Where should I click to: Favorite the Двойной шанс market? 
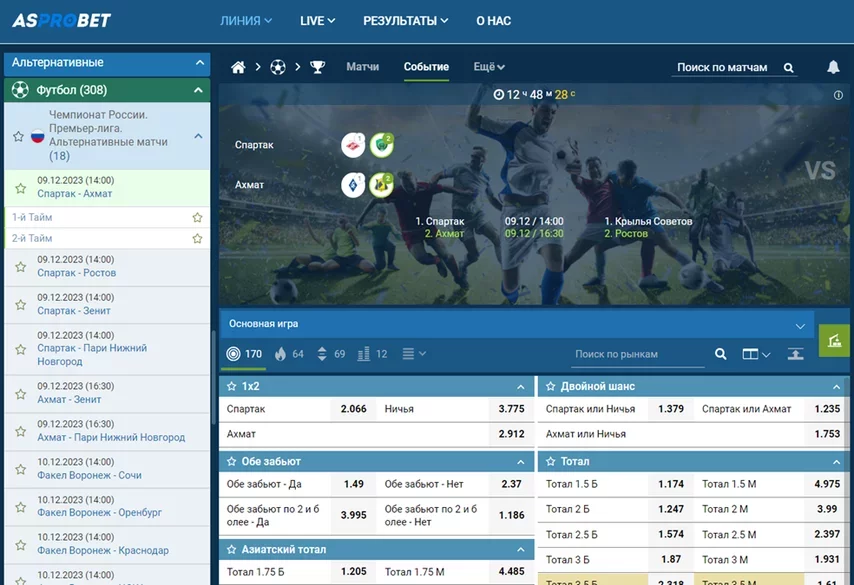tap(551, 386)
